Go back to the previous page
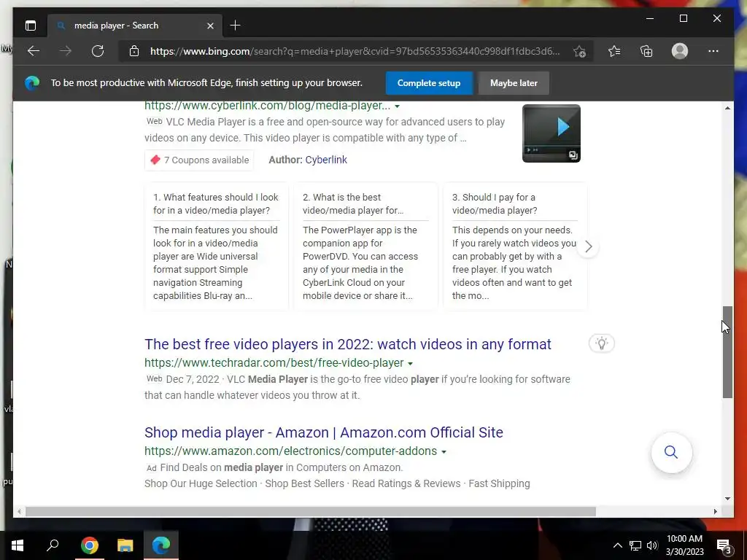 click(34, 51)
